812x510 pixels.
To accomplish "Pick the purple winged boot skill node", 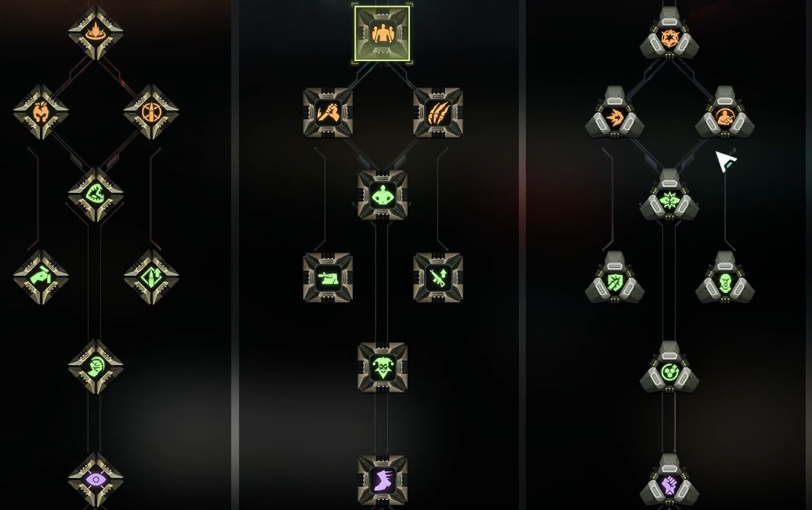I will 382,479.
